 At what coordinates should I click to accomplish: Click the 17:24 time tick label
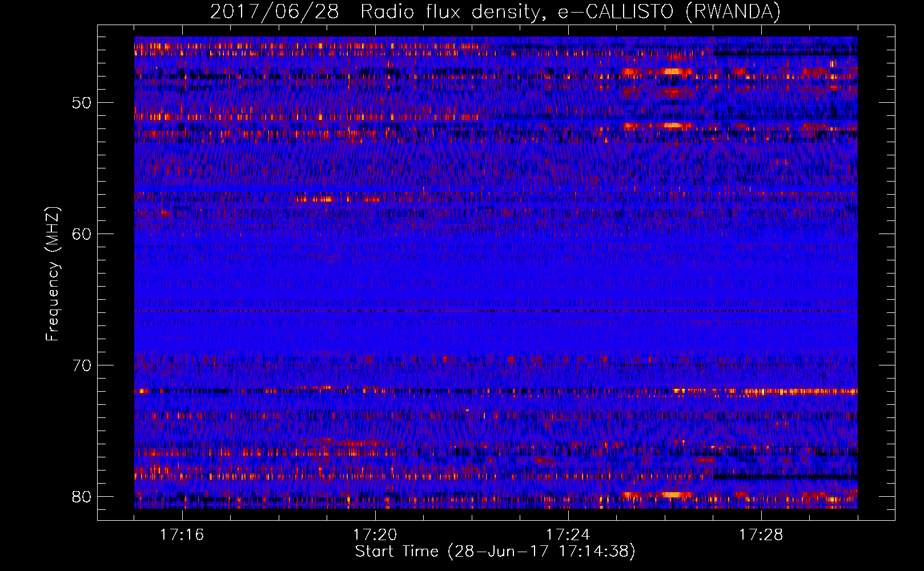(x=568, y=535)
